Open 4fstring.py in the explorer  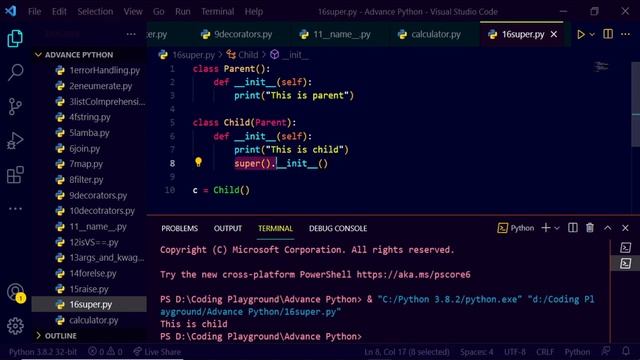(x=89, y=117)
